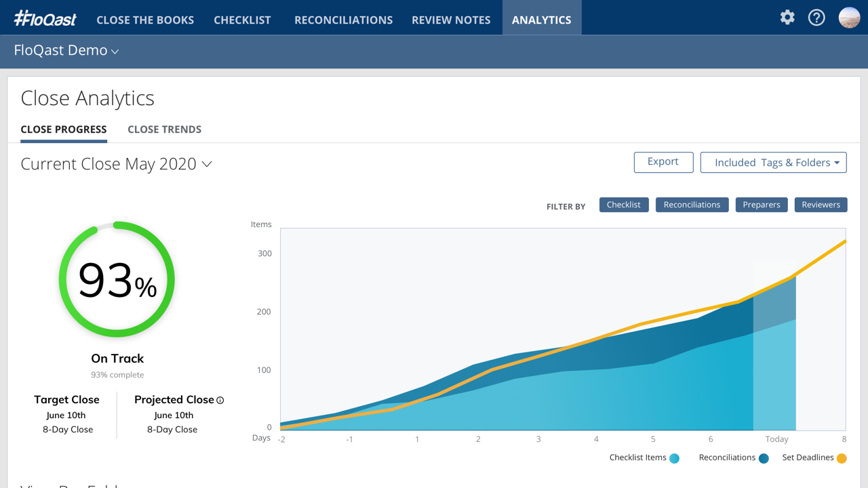Viewport: 868px width, 488px height.
Task: Click the 93% progress ring
Action: 117,279
